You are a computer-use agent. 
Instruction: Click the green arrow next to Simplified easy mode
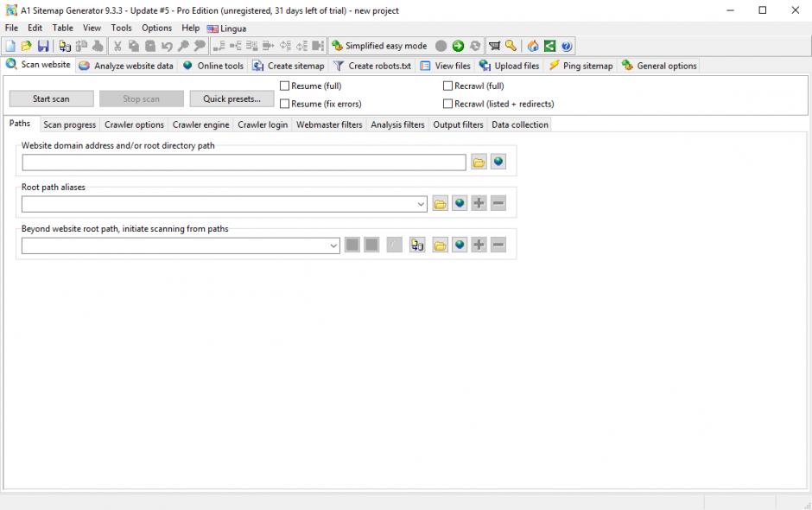click(458, 46)
